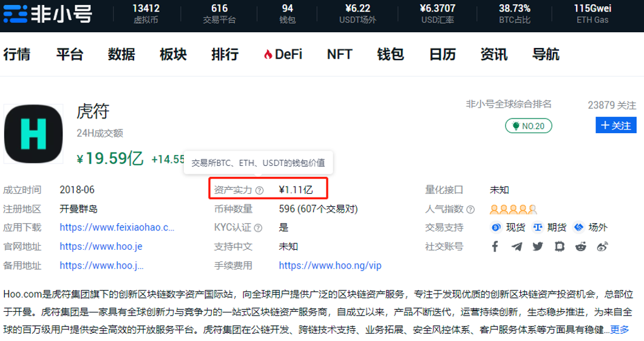The image size is (644, 341).
Task: Go to the DeFi section
Action: tap(282, 54)
